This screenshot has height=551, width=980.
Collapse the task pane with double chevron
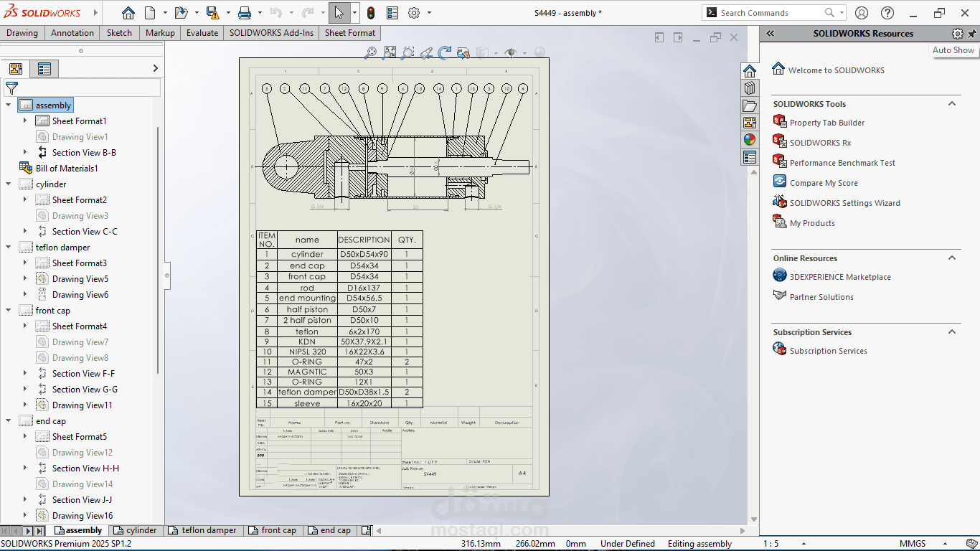tap(770, 34)
